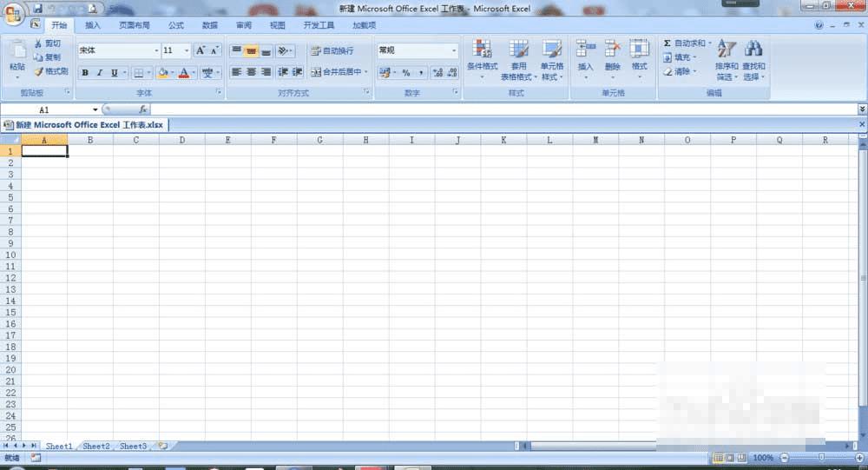Open the font size dropdown showing 11
Image resolution: width=868 pixels, height=470 pixels.
click(187, 50)
